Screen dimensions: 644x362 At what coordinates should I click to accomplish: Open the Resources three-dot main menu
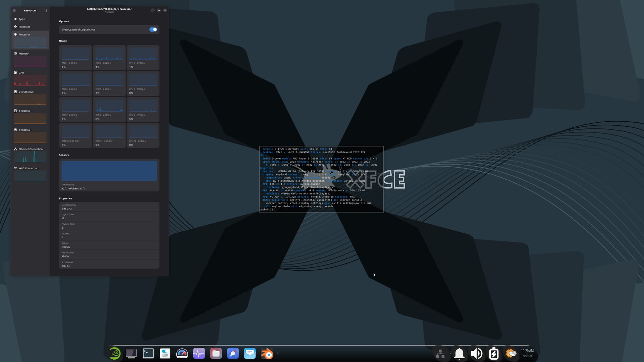tap(46, 10)
